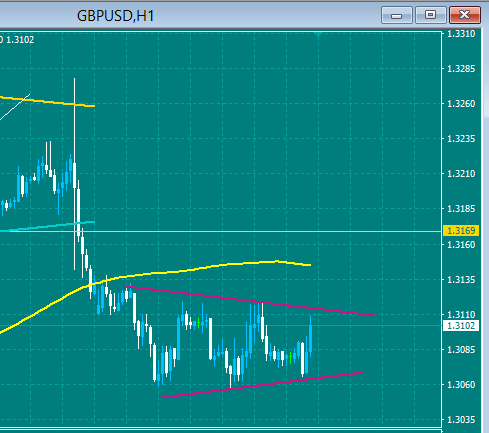Click the current price label 1.3102
This screenshot has height=433, width=489.
[461, 326]
